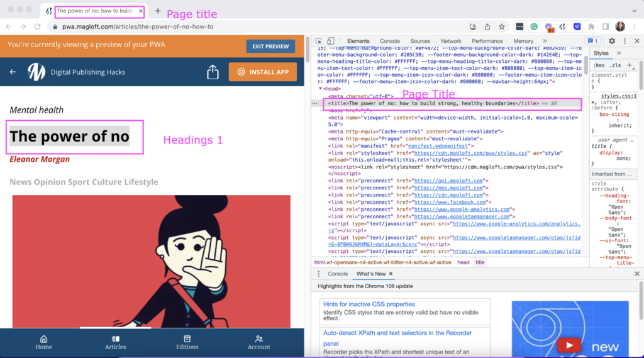
Task: Go to Home in bottom navigation
Action: click(43, 342)
